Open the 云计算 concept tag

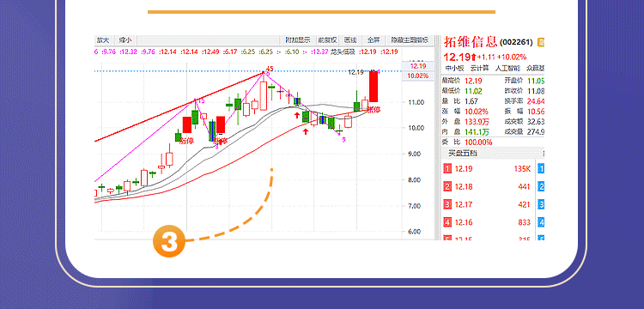[x=480, y=68]
